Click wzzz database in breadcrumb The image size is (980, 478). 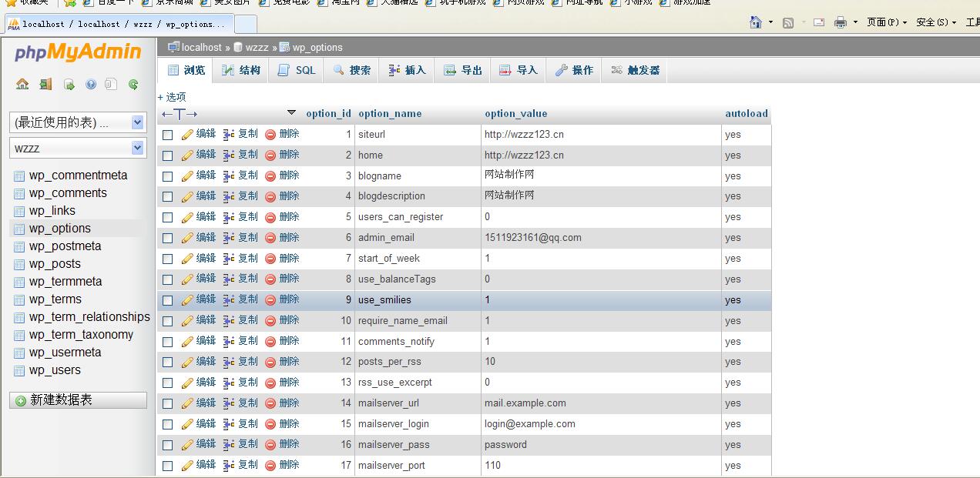pos(257,47)
